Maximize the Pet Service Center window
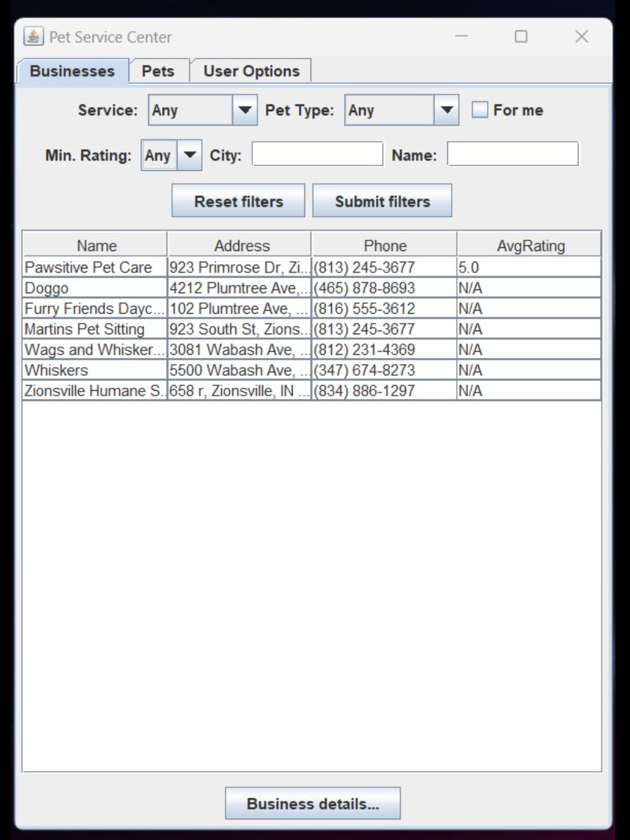This screenshot has height=840, width=630. click(521, 37)
